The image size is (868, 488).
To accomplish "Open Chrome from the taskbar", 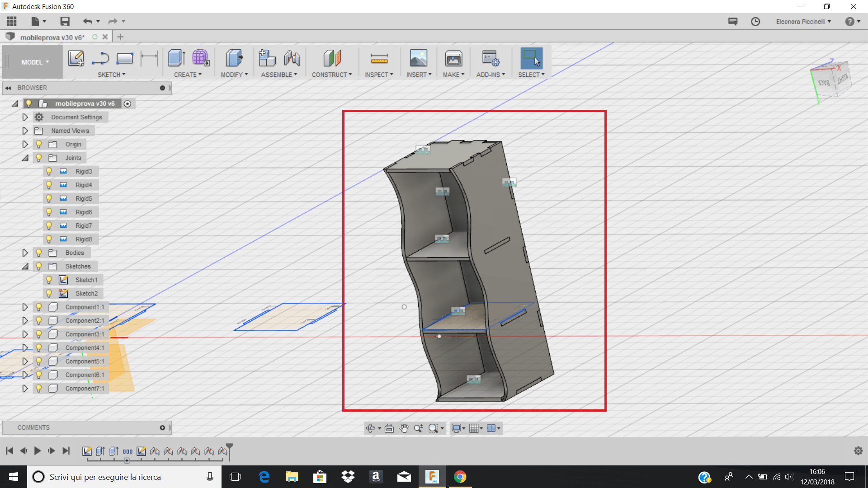I will point(460,477).
